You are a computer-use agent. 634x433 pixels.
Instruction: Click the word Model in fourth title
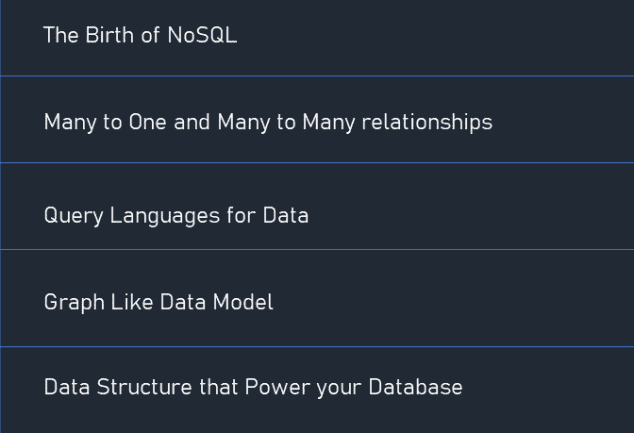(x=243, y=302)
